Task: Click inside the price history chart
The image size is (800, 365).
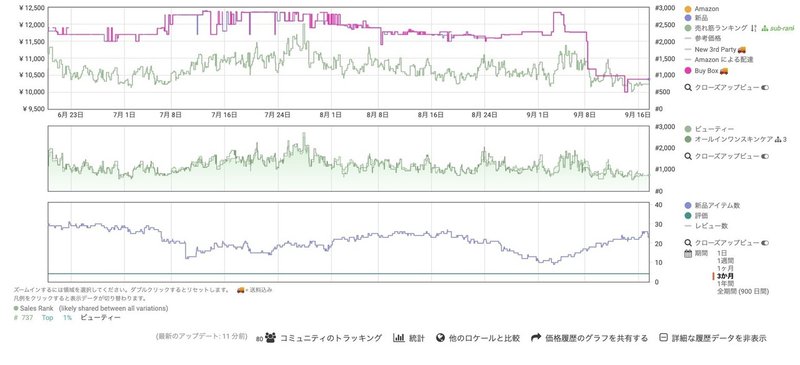Action: click(x=349, y=58)
